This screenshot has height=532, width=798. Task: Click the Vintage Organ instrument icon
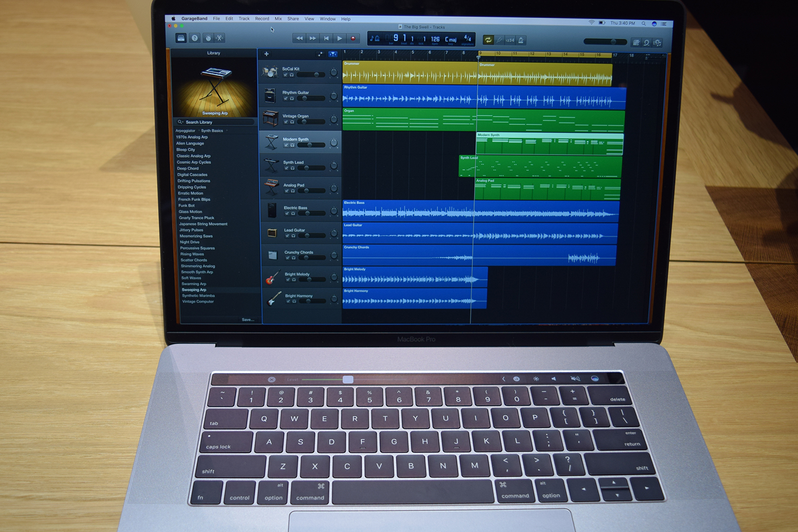click(270, 118)
